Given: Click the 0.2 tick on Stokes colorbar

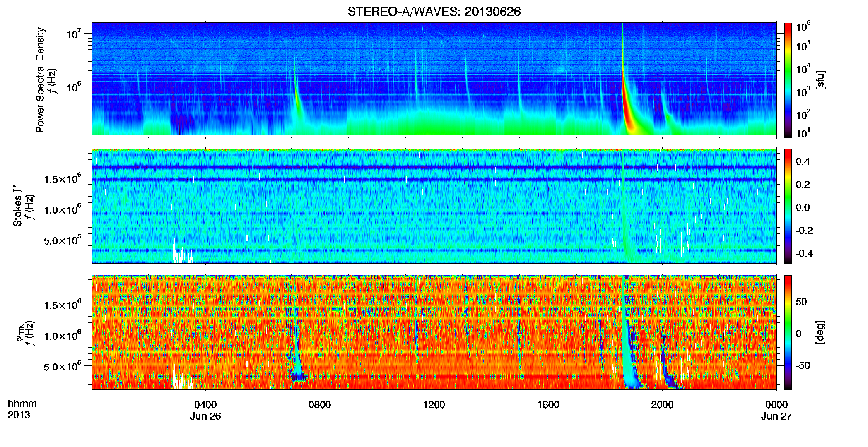Looking at the screenshot, I should coord(803,185).
